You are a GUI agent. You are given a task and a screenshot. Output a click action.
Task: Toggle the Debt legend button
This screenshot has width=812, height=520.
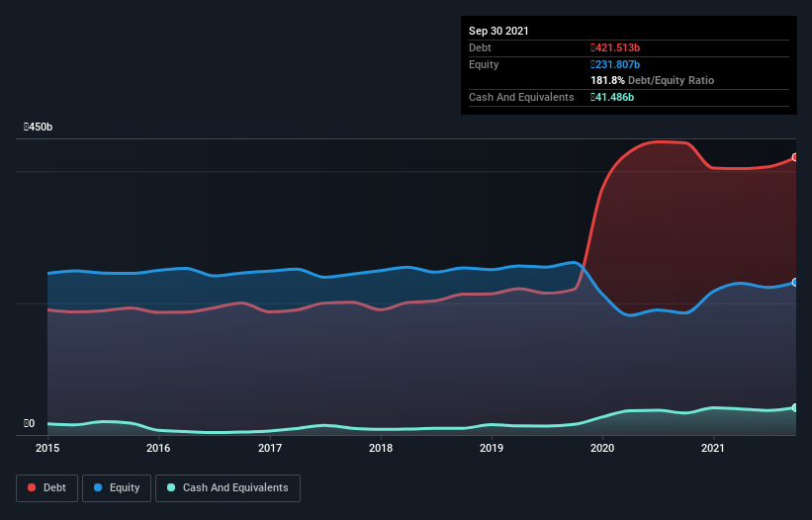click(x=46, y=488)
